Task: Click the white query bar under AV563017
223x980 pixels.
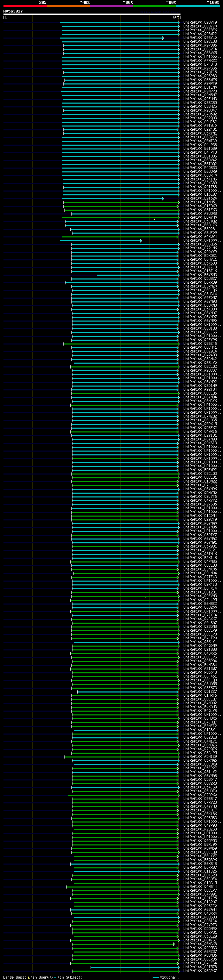Action: (92, 14)
